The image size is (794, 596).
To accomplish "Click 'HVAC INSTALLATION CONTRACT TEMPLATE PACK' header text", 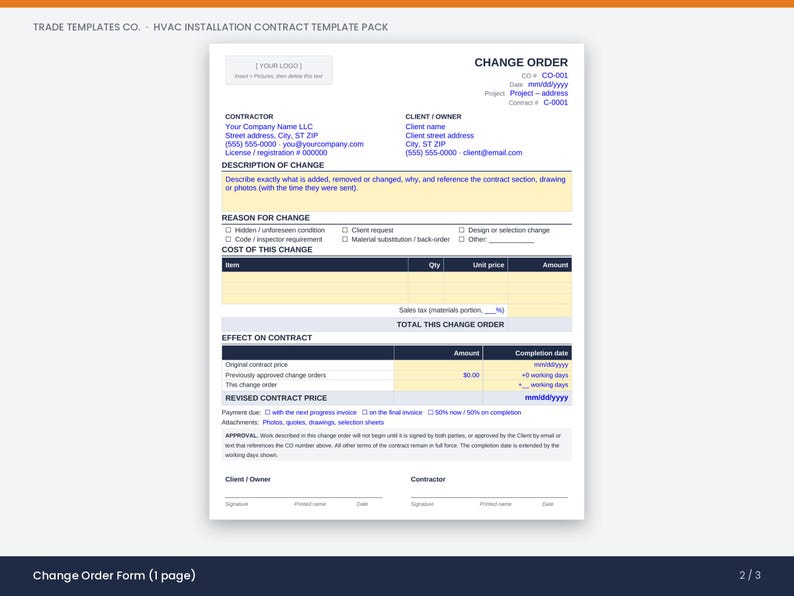I will tap(270, 27).
